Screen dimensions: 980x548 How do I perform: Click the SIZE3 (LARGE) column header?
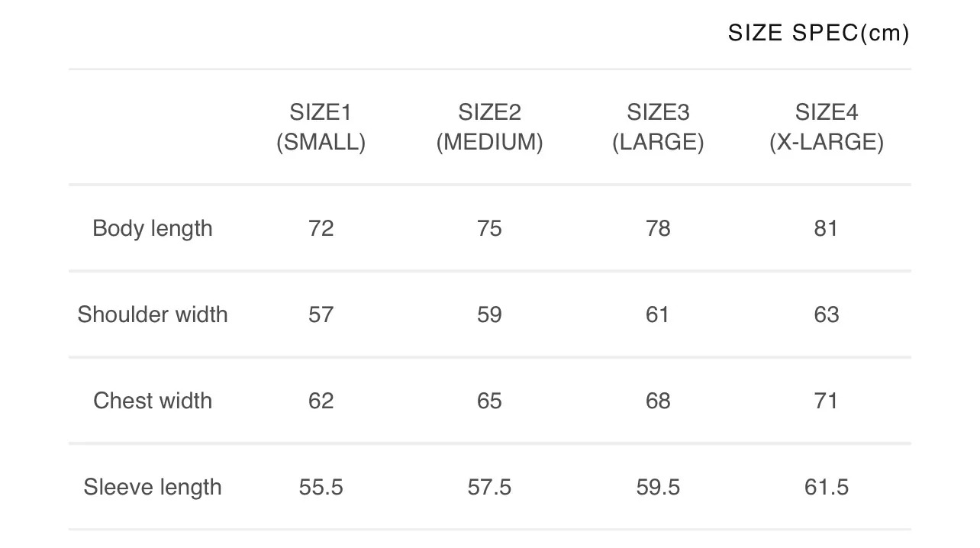pyautogui.click(x=658, y=127)
